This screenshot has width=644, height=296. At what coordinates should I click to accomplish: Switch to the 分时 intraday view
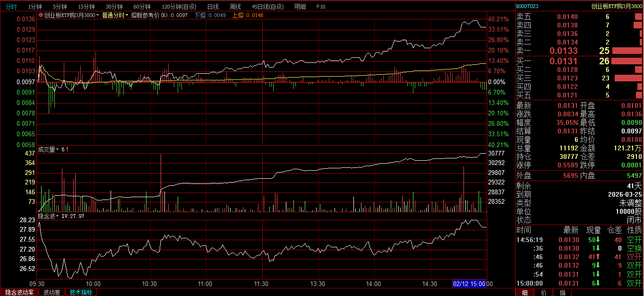point(10,7)
